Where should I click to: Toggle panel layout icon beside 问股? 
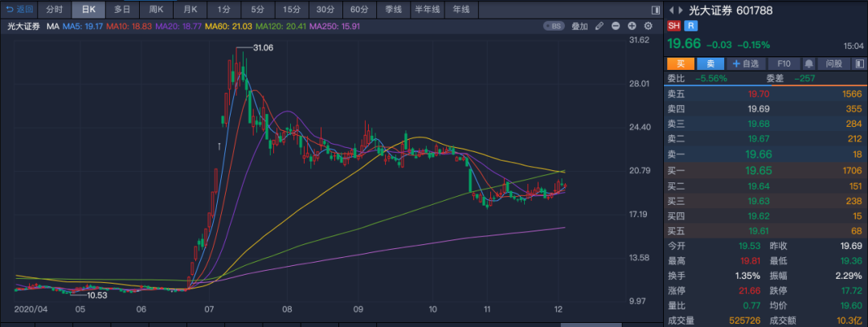859,63
